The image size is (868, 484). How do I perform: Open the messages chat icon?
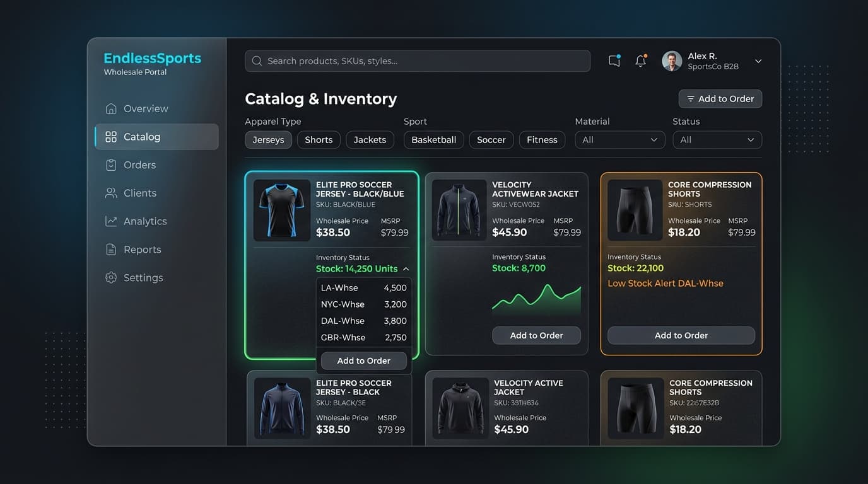point(614,61)
